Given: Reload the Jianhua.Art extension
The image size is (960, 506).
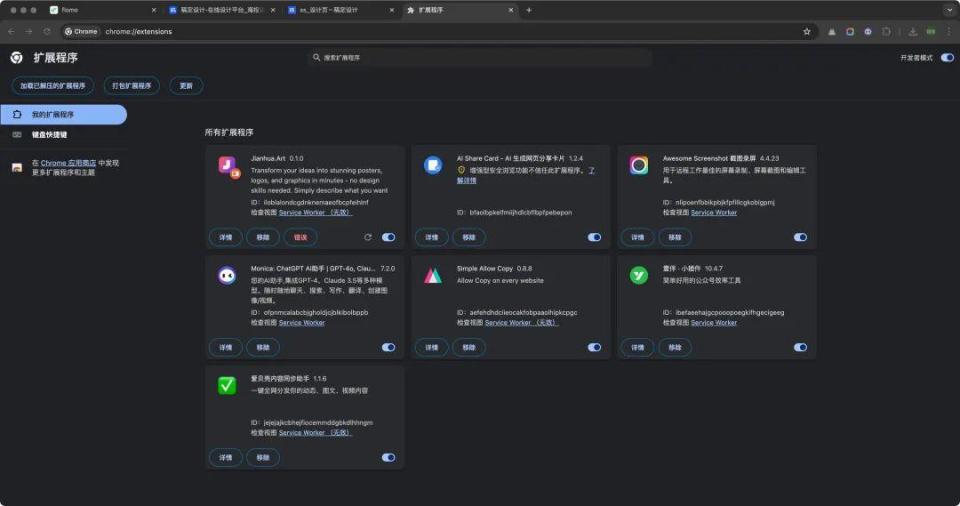Looking at the screenshot, I should coord(367,237).
